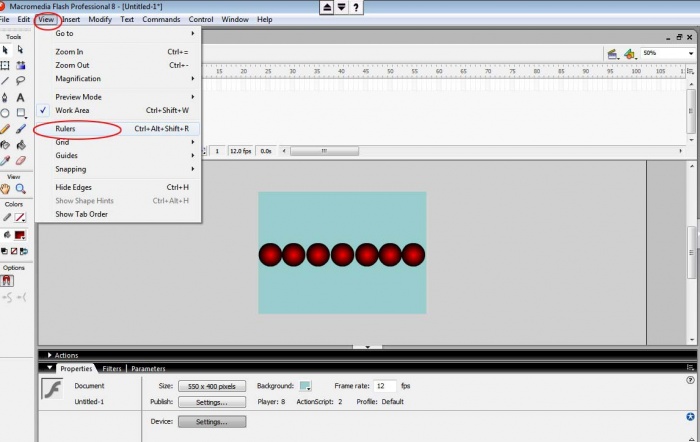This screenshot has width=700, height=442.
Task: Open the Edit Symbols shapes menu
Action: click(x=629, y=54)
